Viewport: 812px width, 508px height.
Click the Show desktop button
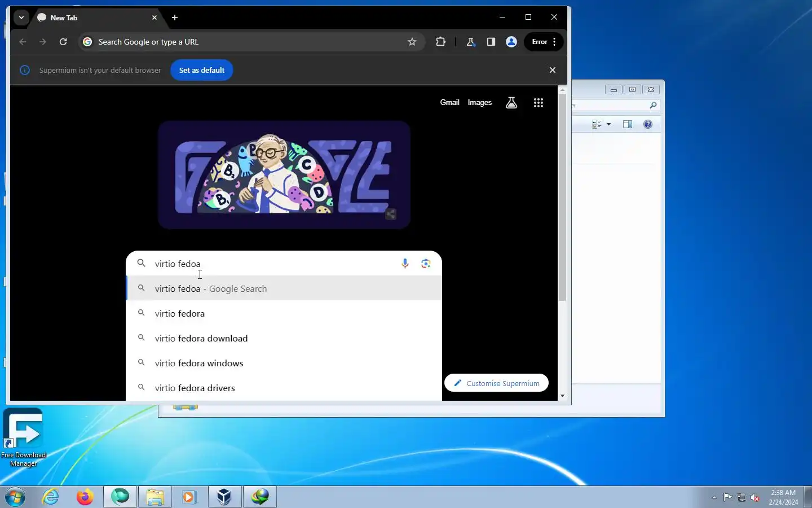click(x=807, y=497)
